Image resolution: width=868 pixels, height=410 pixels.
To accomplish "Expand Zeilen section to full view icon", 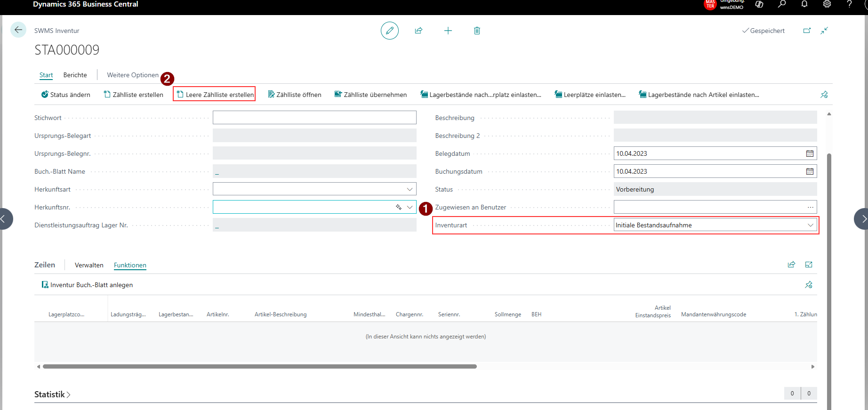I will [809, 265].
